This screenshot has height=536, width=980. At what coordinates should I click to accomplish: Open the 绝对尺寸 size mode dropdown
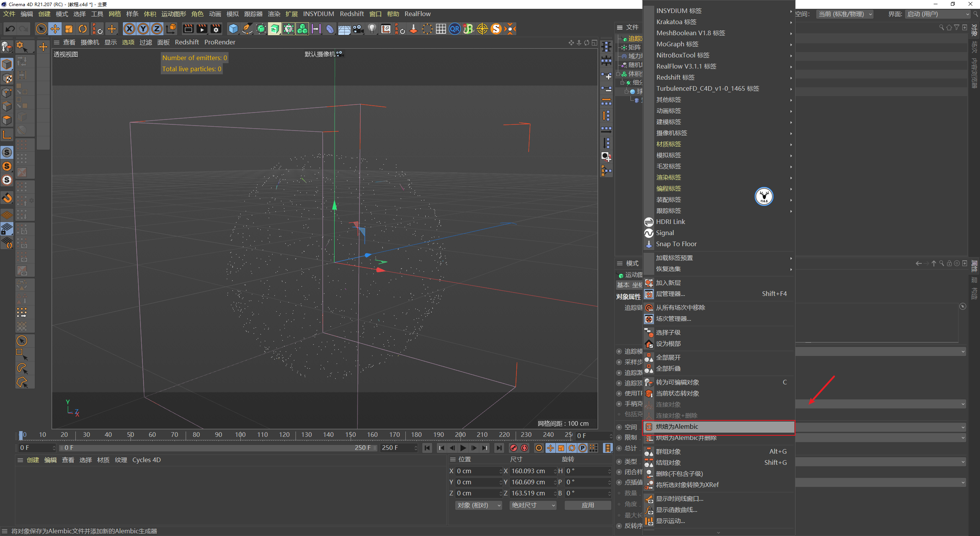(x=533, y=505)
